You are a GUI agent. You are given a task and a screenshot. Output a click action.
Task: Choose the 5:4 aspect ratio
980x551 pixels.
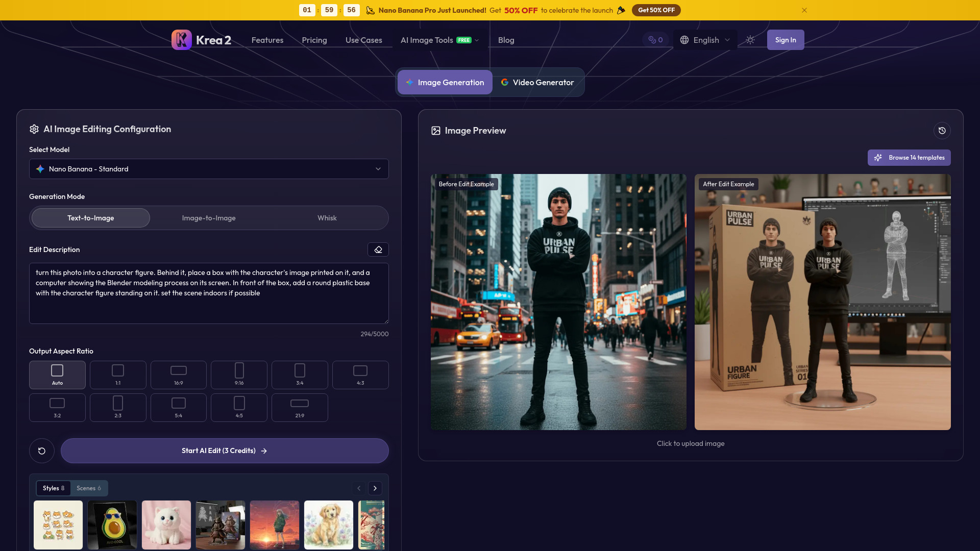click(179, 408)
